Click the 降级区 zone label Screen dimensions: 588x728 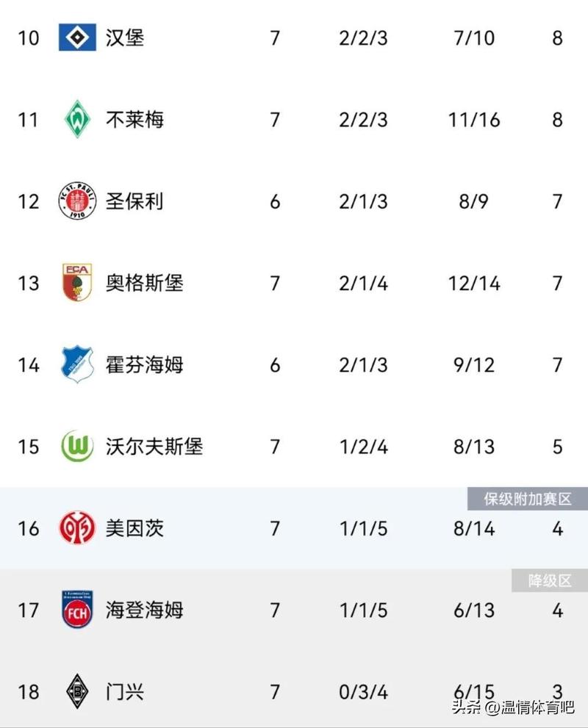(550, 581)
